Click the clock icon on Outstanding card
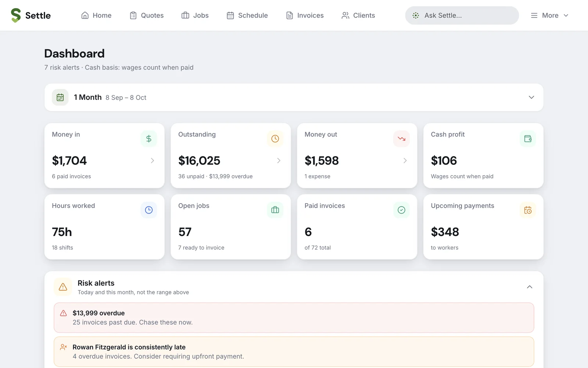588x368 pixels. click(x=275, y=139)
